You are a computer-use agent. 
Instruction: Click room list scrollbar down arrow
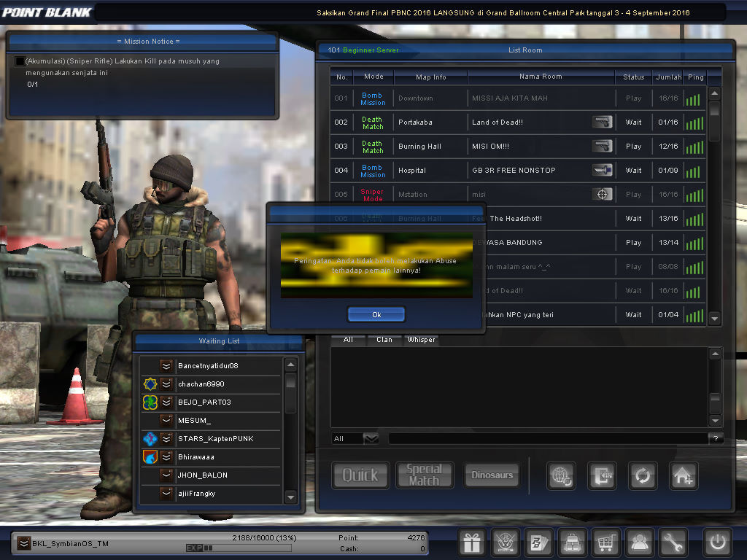[714, 318]
